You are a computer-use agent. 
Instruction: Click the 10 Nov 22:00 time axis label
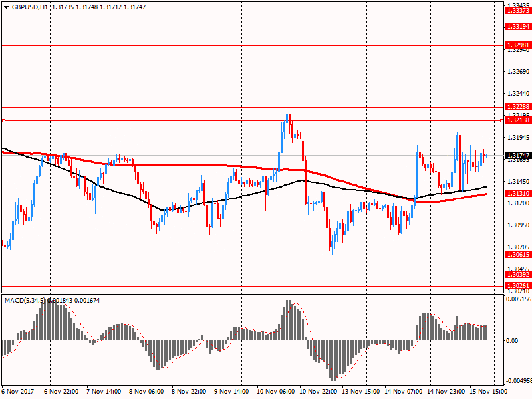[319, 392]
